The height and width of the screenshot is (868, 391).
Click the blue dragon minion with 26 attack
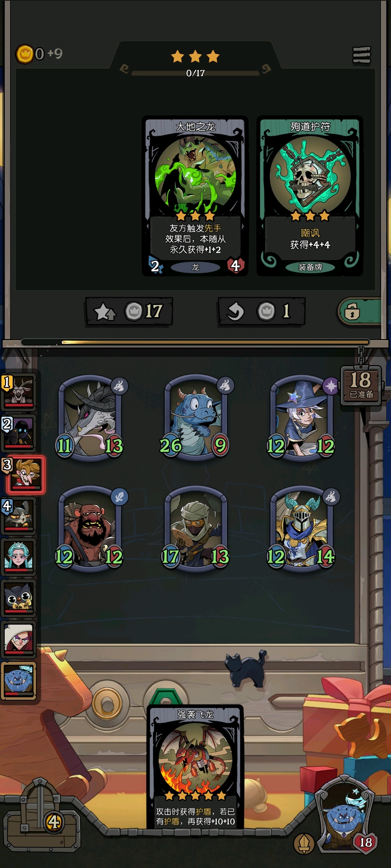point(195,418)
